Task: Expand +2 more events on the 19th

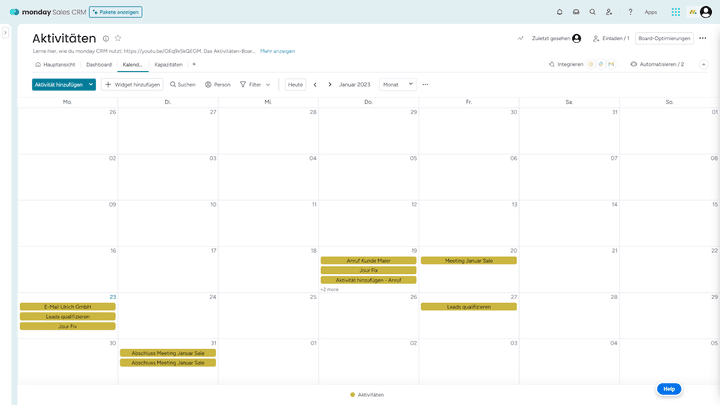Action: pyautogui.click(x=330, y=289)
